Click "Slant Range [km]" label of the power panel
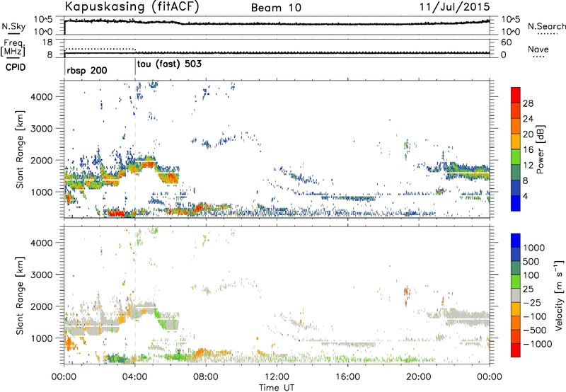 coord(20,149)
